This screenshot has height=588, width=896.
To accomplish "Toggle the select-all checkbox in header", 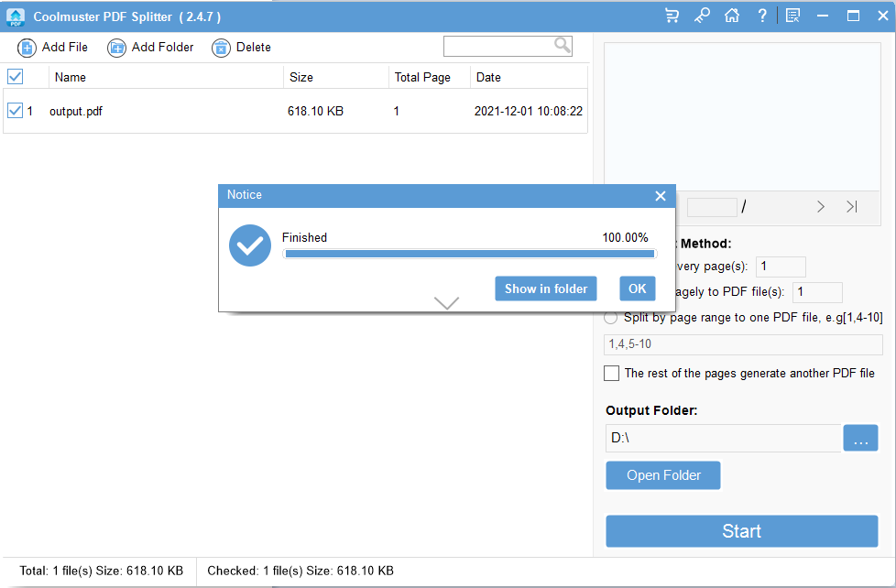I will pos(15,77).
